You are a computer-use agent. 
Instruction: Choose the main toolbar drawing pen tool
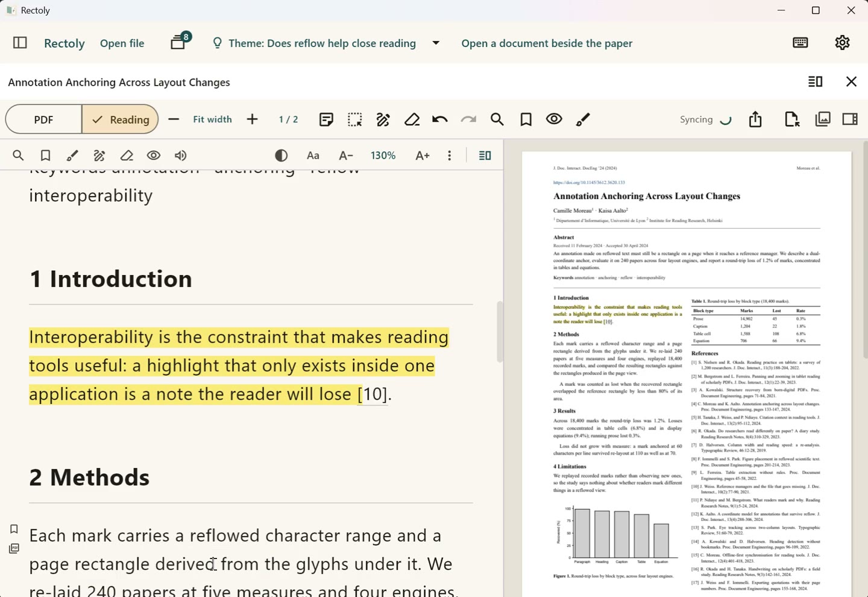tap(383, 119)
